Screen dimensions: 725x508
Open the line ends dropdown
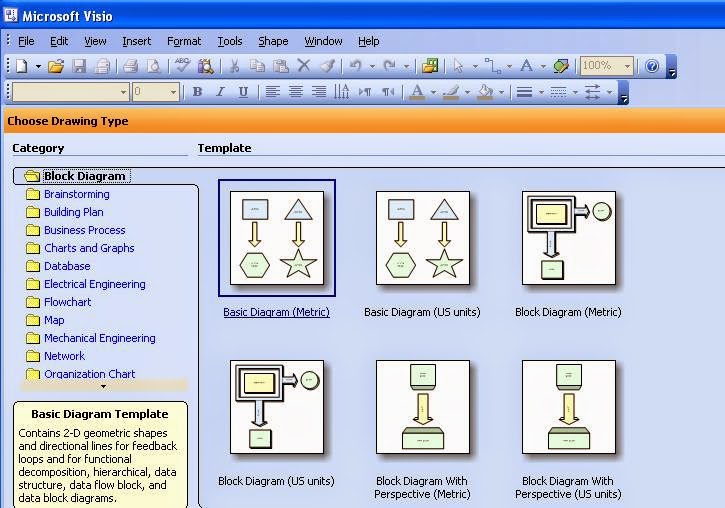pos(609,92)
